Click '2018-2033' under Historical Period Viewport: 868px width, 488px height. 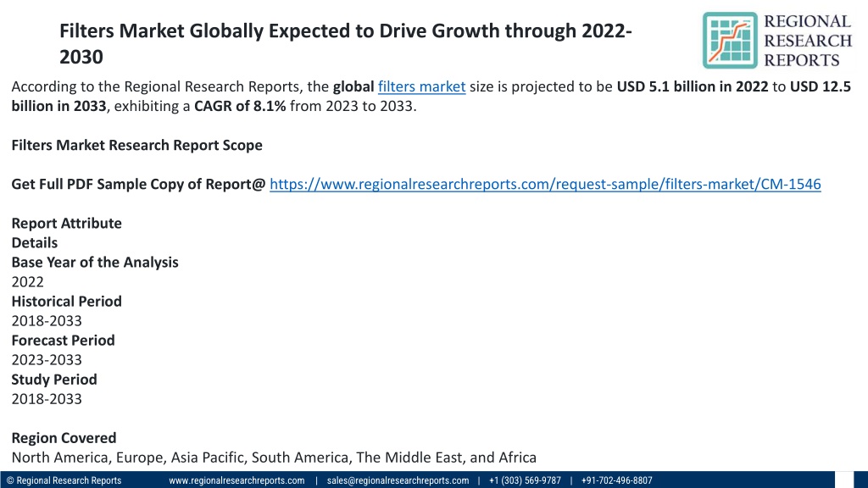tap(47, 321)
